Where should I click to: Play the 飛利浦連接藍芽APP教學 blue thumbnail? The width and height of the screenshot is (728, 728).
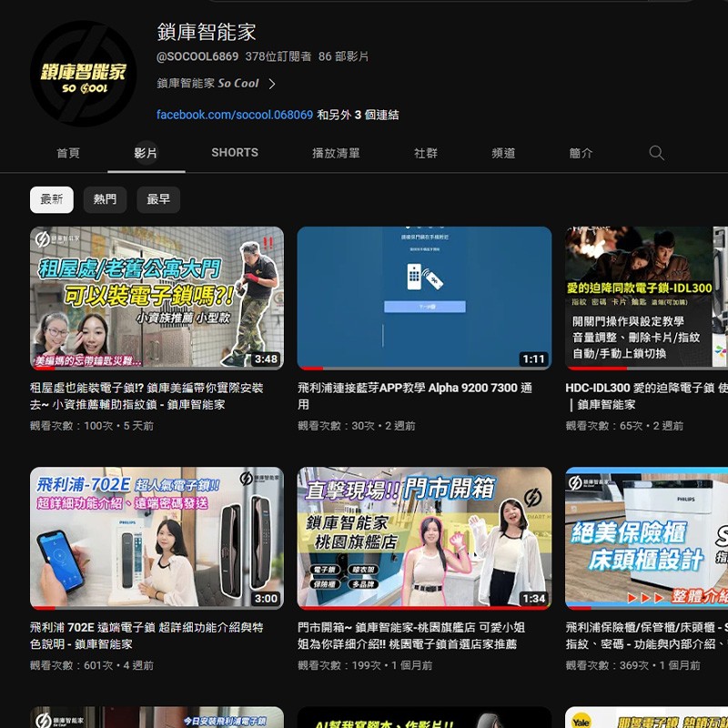[424, 298]
